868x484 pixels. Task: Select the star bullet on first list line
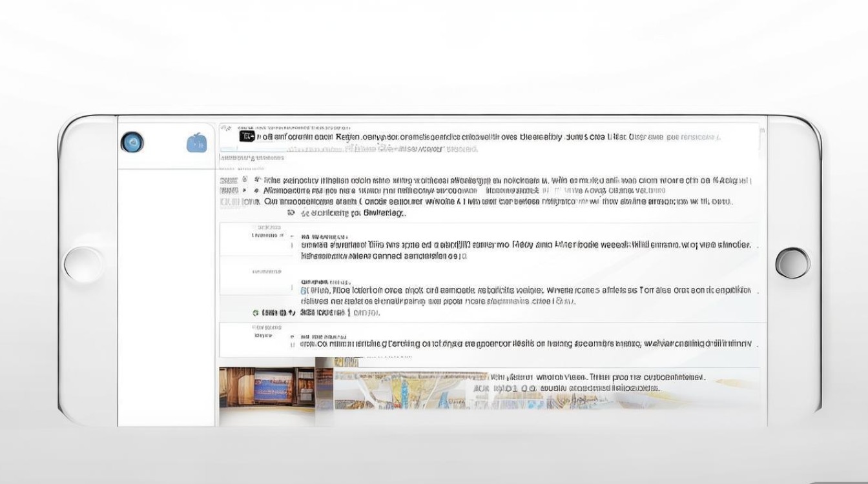(257, 181)
